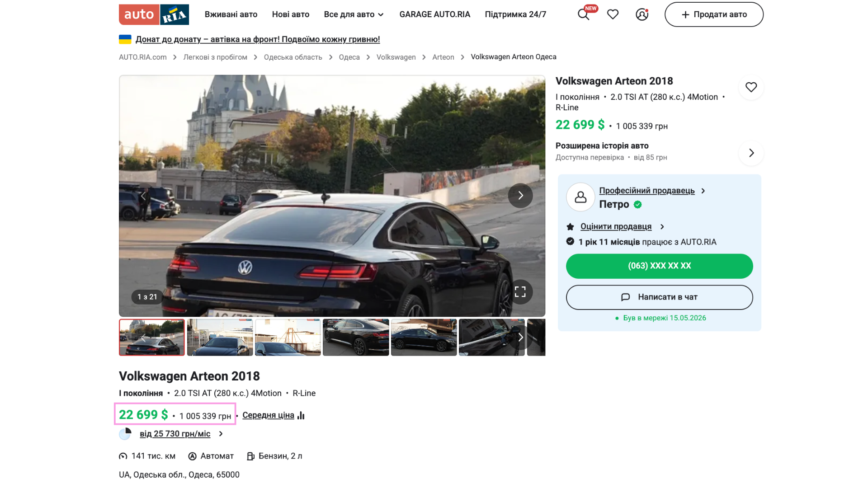The image size is (868, 488).
Task: Open the donation banner link
Action: pyautogui.click(x=258, y=39)
